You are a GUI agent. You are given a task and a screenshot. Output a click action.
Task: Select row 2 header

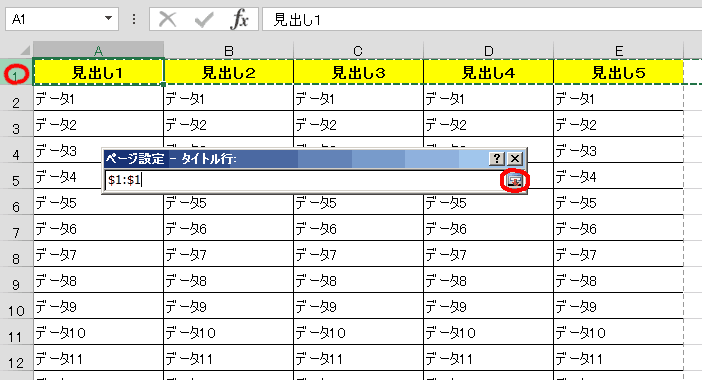click(x=16, y=98)
